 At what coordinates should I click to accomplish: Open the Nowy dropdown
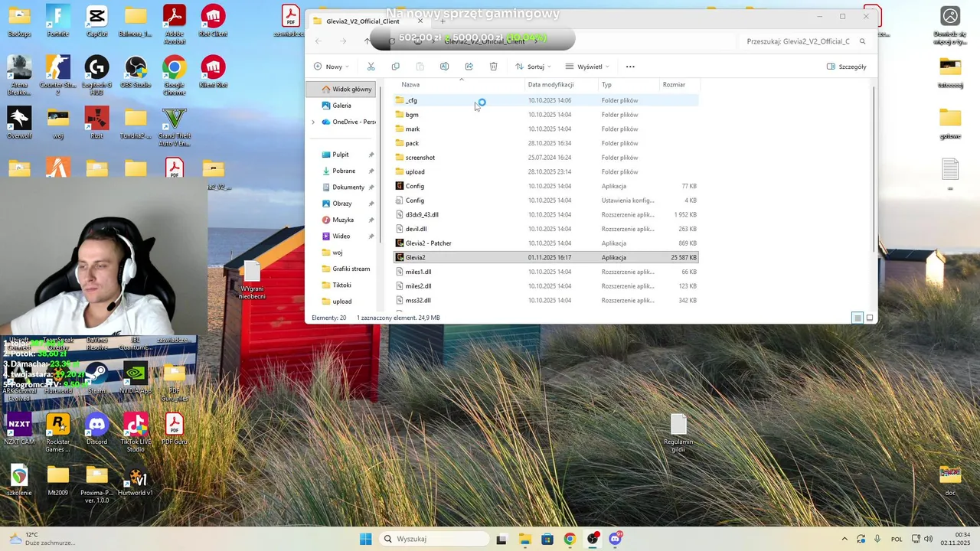click(331, 67)
